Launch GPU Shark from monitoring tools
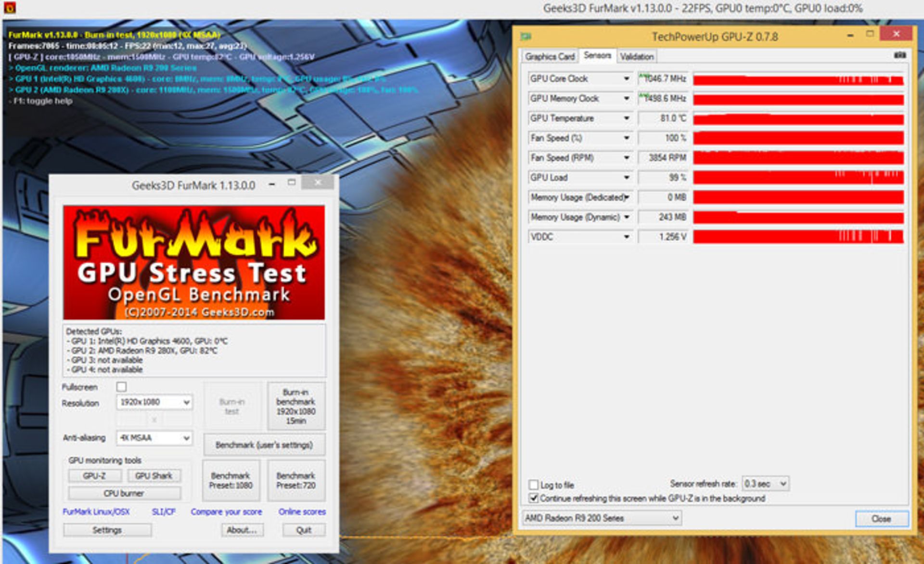Screen dimensions: 924x564 click(x=154, y=475)
